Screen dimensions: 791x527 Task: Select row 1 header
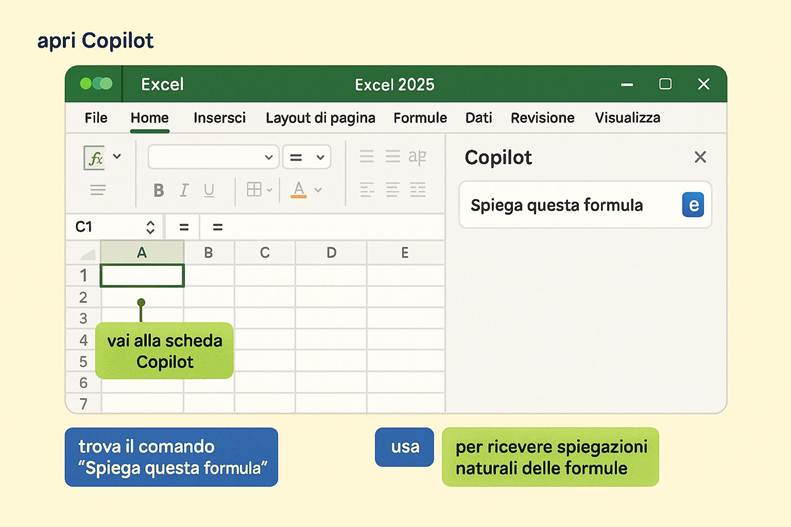[x=84, y=275]
